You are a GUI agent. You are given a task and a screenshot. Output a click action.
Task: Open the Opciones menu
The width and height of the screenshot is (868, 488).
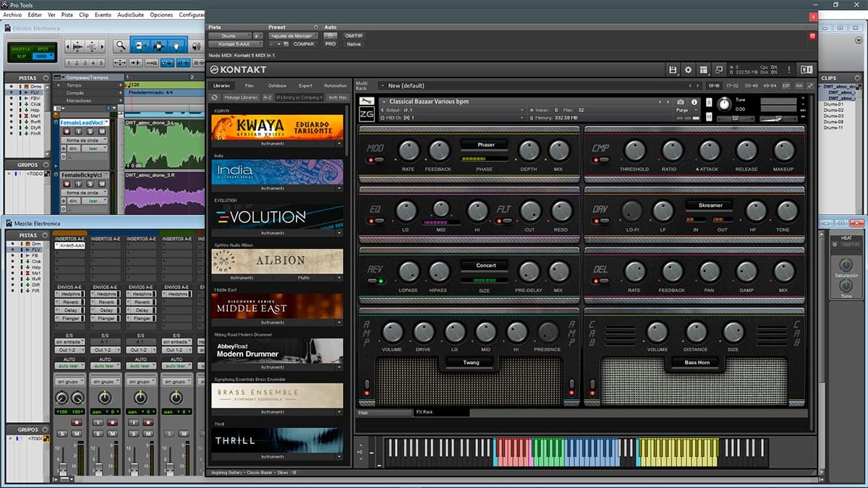[161, 14]
